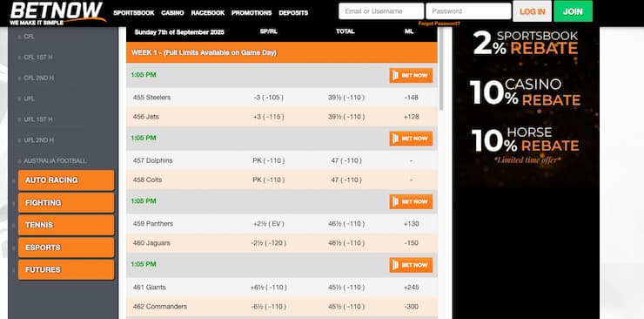Focus the Email or Username field

pos(381,11)
